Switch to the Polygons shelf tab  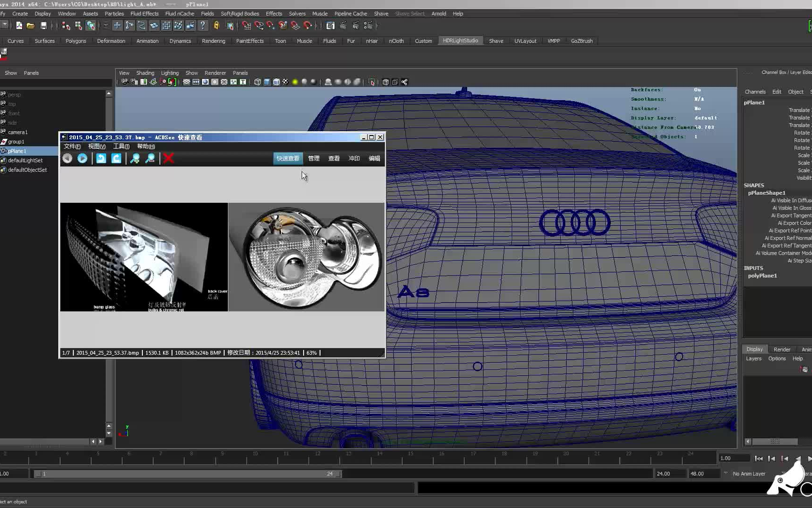[x=76, y=41]
